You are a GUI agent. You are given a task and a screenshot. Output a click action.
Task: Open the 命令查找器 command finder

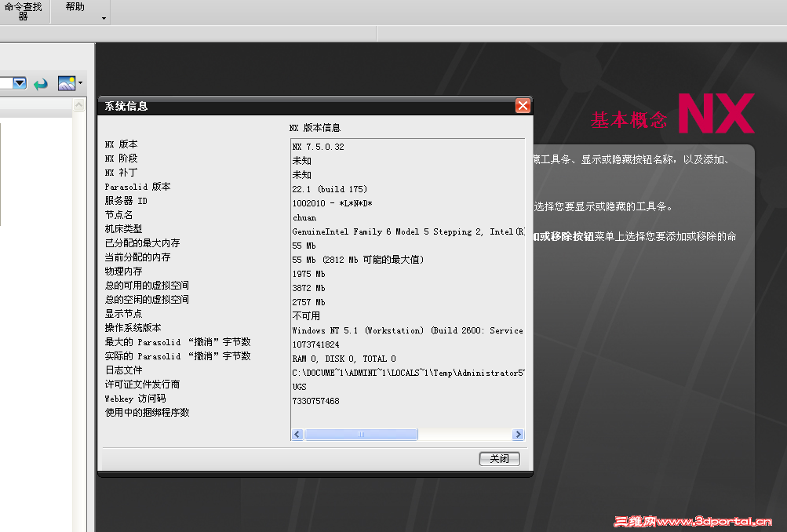click(x=24, y=11)
